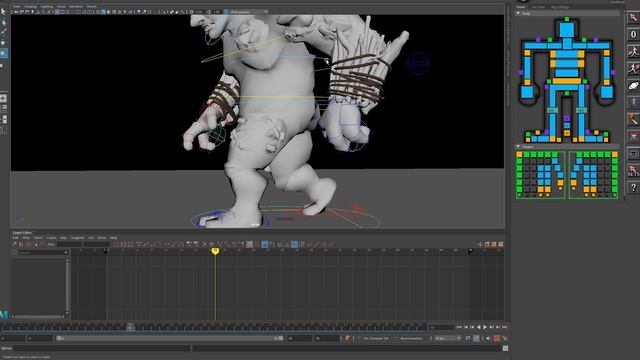The image size is (640, 360).
Task: Click the playback range slider bar
Action: click(170, 338)
